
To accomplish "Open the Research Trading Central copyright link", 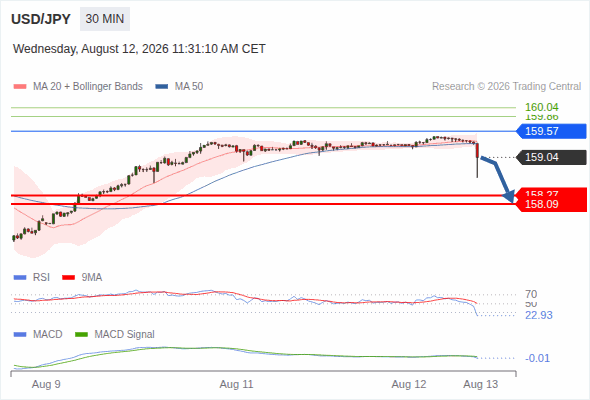I will click(506, 87).
